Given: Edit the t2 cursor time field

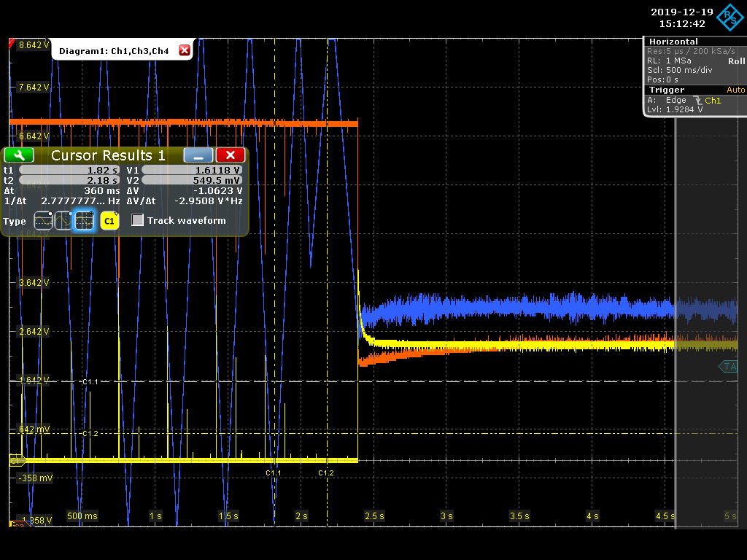Looking at the screenshot, I should 69,181.
